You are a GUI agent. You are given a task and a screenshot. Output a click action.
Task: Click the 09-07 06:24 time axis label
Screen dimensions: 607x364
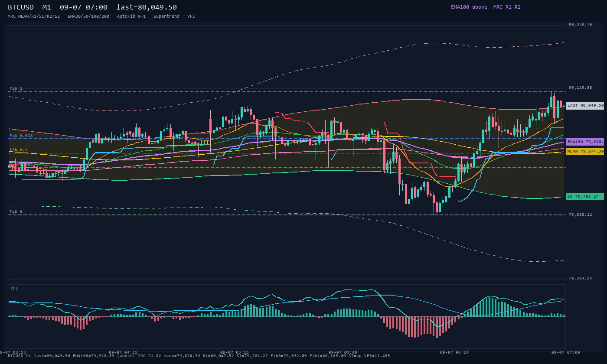[x=454, y=352]
